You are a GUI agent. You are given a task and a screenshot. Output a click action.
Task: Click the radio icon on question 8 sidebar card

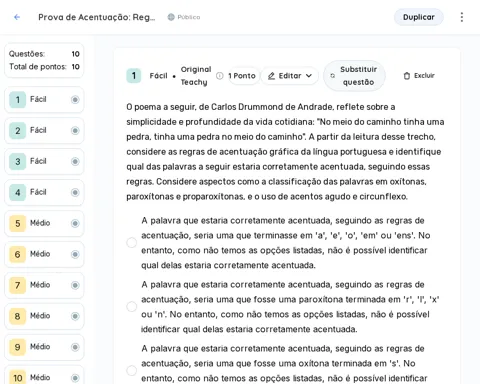click(x=75, y=316)
